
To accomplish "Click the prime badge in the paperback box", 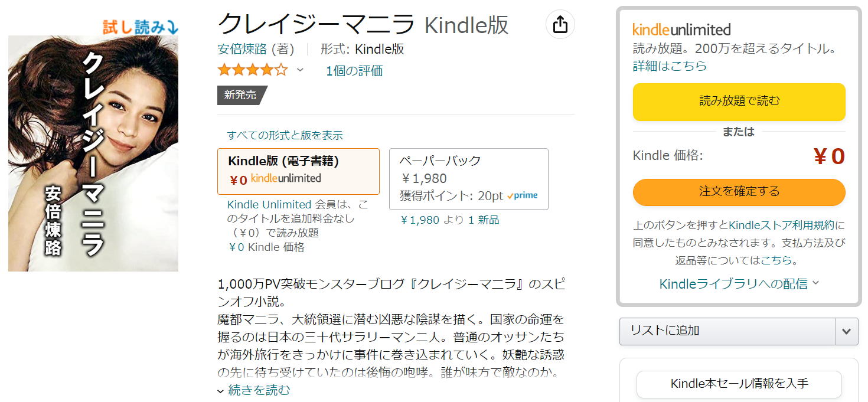I will (x=523, y=195).
